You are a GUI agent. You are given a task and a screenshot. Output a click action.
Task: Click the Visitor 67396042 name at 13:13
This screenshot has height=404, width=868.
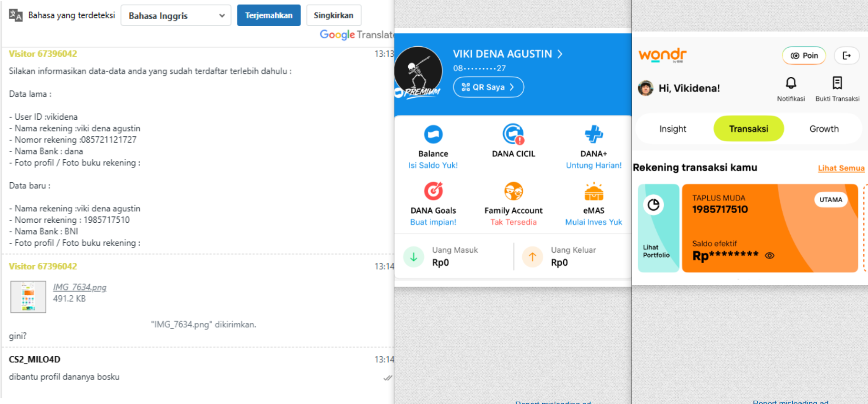(43, 54)
